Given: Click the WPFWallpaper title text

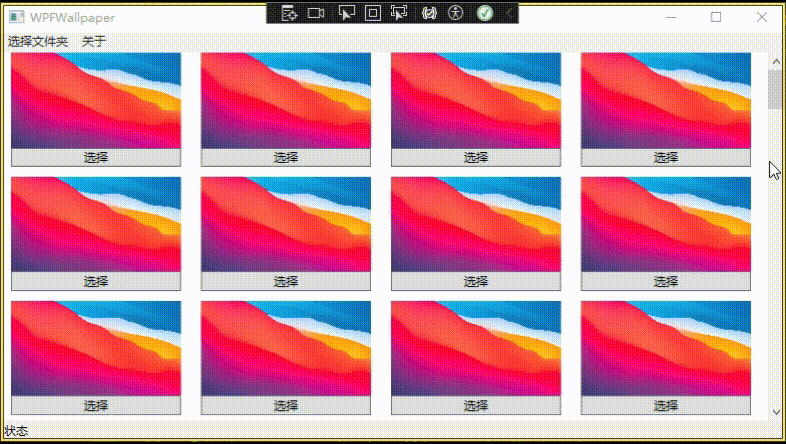Looking at the screenshot, I should pyautogui.click(x=72, y=18).
